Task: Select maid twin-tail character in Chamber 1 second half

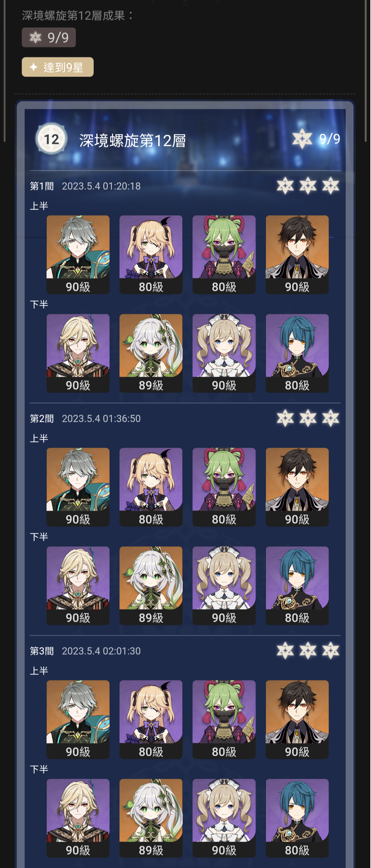Action: [224, 353]
